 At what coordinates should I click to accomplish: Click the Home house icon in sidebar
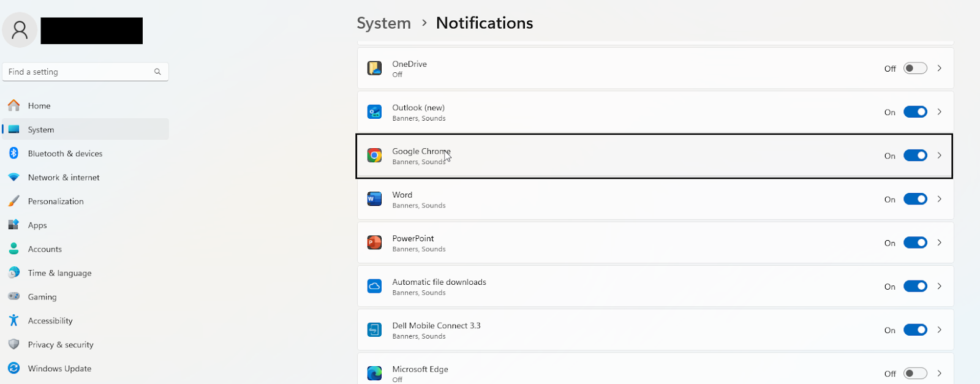pos(13,105)
